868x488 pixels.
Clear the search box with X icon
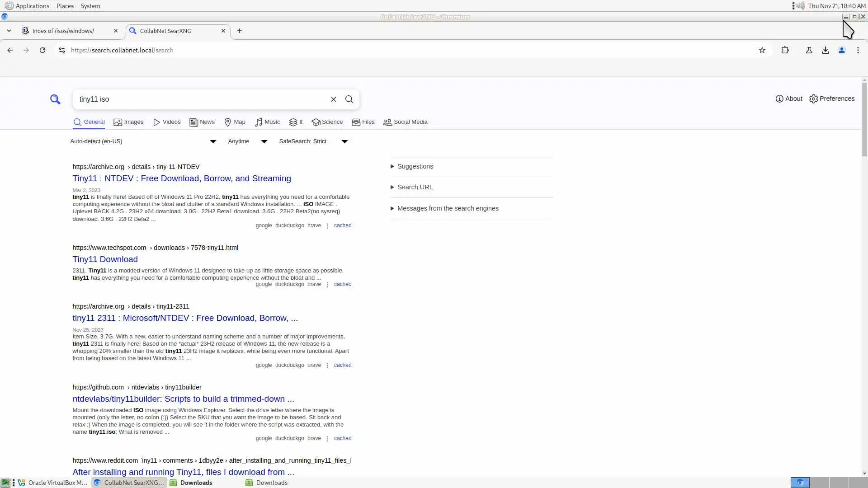coord(333,99)
